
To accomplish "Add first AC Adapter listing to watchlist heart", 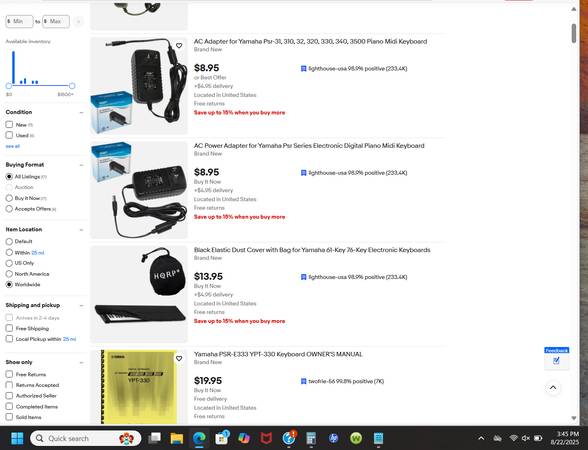I will [x=179, y=46].
